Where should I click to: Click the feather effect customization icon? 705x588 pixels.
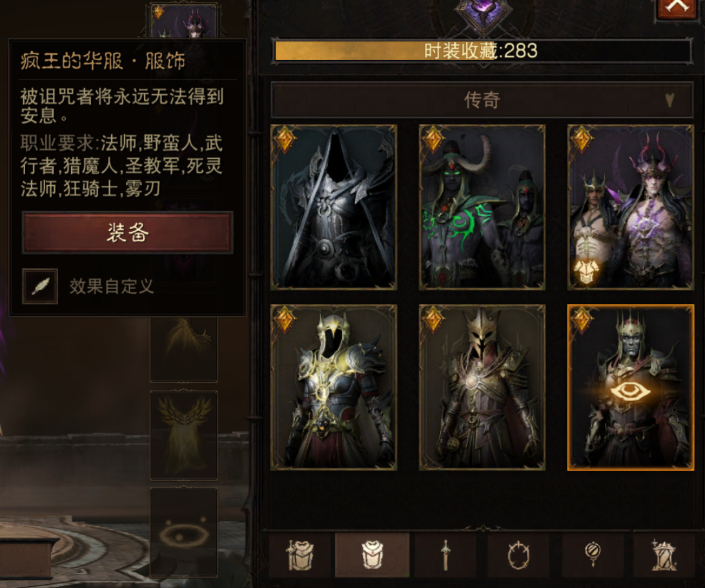click(40, 287)
